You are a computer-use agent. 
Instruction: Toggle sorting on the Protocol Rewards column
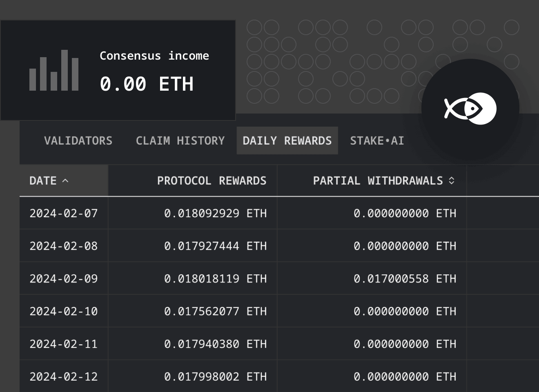point(212,180)
